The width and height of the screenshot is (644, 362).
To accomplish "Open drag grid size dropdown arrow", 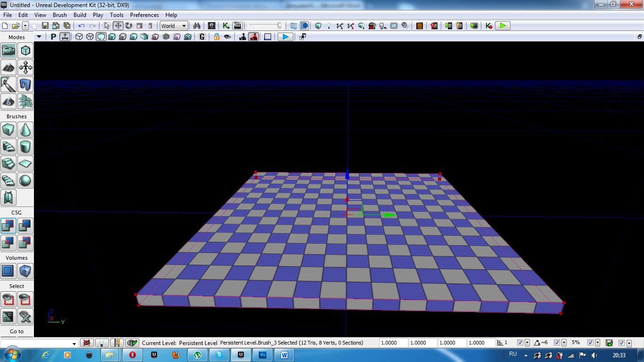I will [527, 343].
